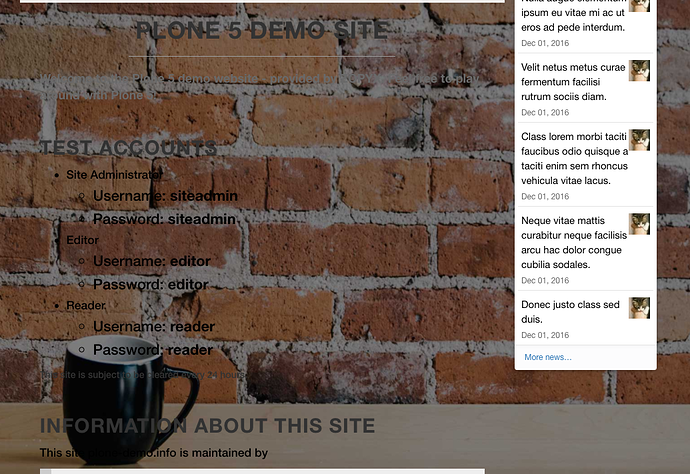690x474 pixels.
Task: Select the "Username: reader" text
Action: point(154,327)
